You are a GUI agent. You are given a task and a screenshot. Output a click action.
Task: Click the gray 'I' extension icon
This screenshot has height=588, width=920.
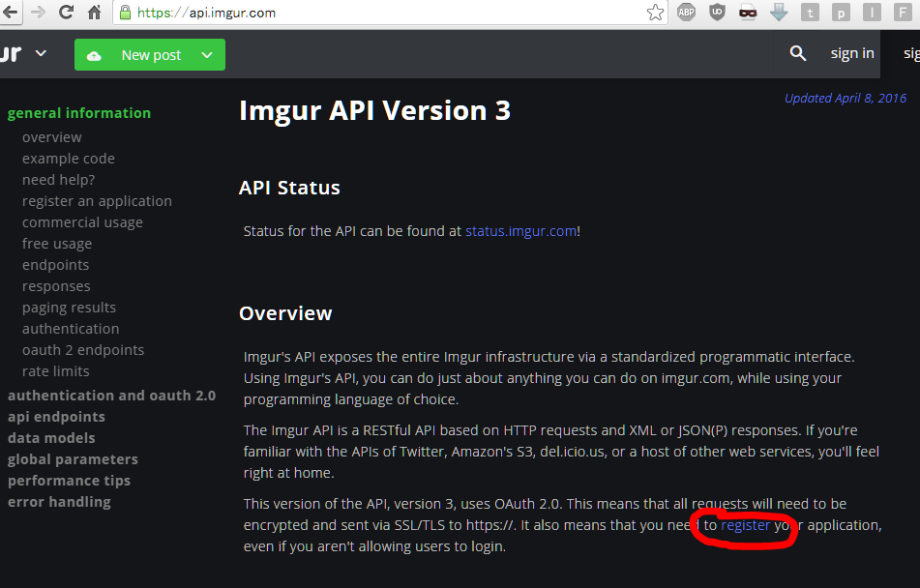pyautogui.click(x=872, y=13)
